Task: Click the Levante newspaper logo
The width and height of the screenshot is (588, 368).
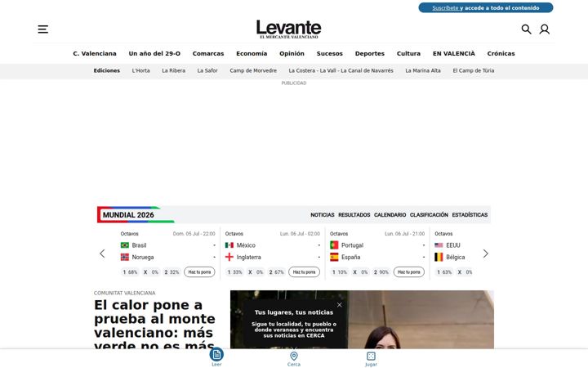Action: 288,29
